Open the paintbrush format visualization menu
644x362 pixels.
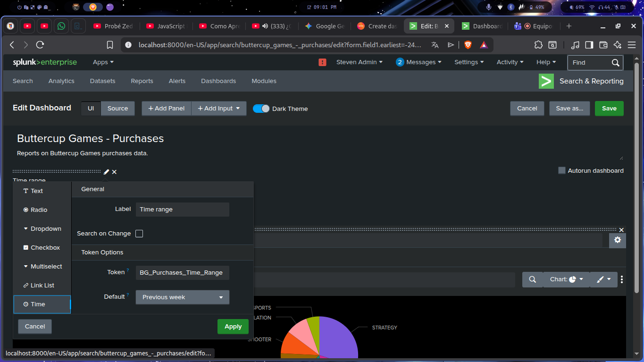(x=603, y=279)
